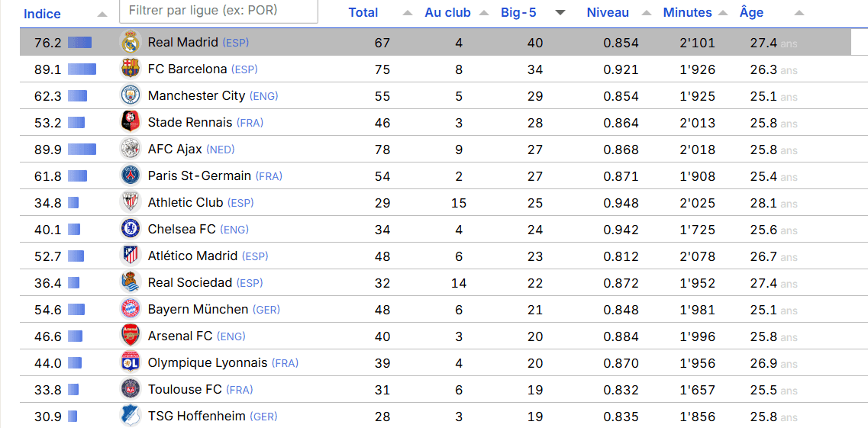
Task: Focus the Filtrer par ligue field
Action: [218, 11]
